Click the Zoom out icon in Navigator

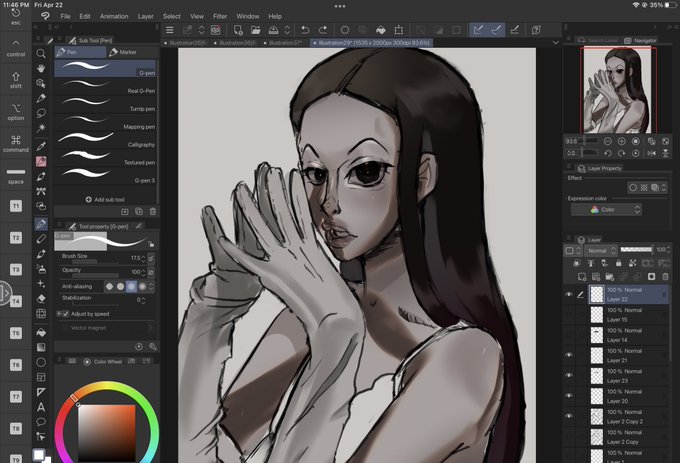608,141
